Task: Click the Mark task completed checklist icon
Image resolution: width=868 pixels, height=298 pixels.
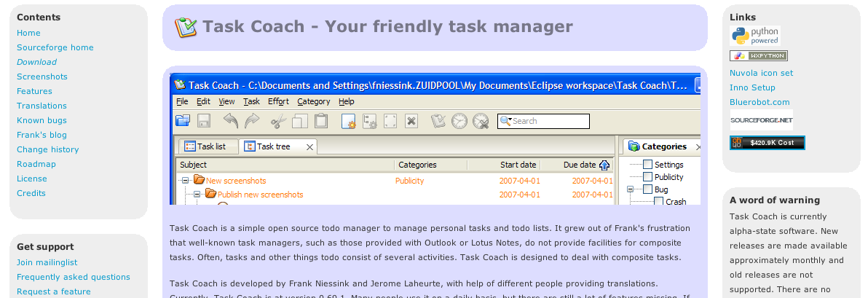Action: tap(438, 121)
